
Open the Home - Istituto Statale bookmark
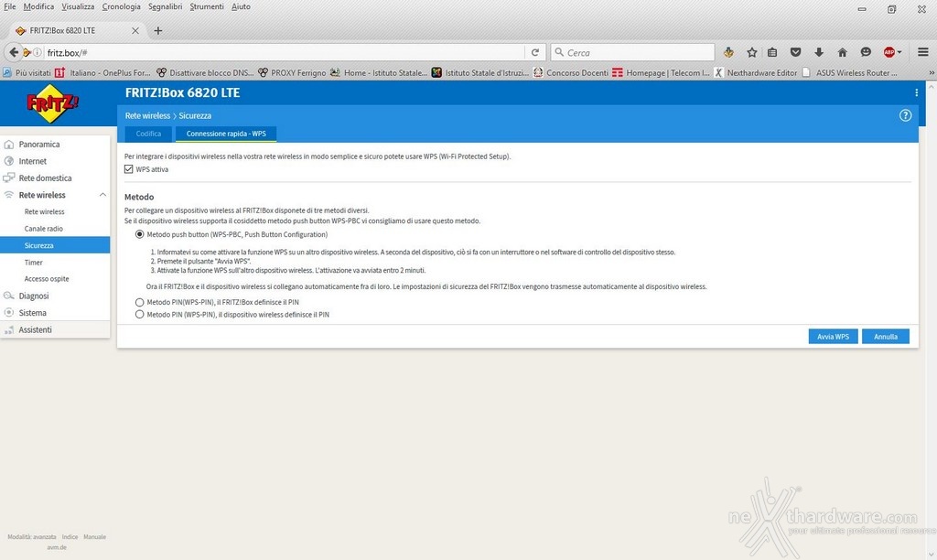point(379,73)
